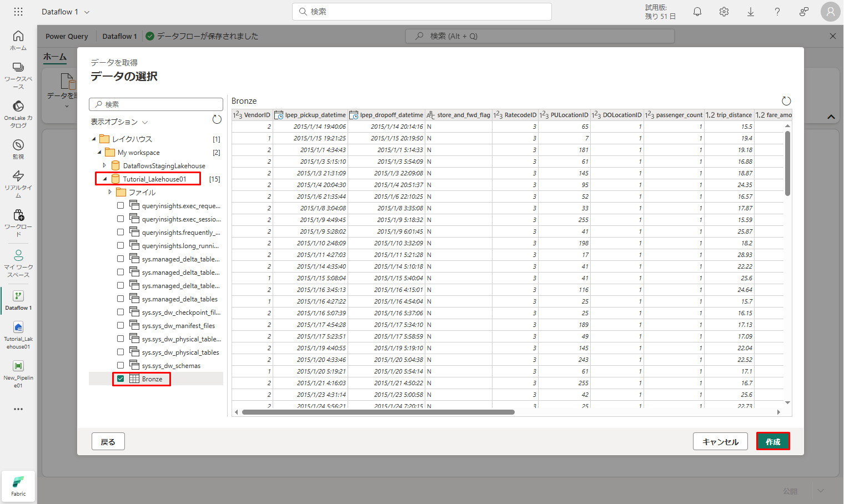The height and width of the screenshot is (504, 844).
Task: Click the 作成 button
Action: (772, 442)
